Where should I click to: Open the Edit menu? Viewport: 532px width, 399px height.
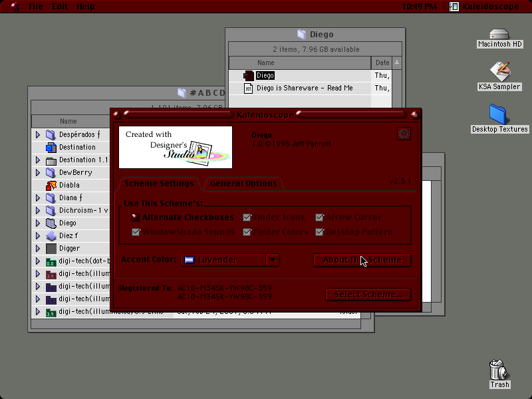60,7
